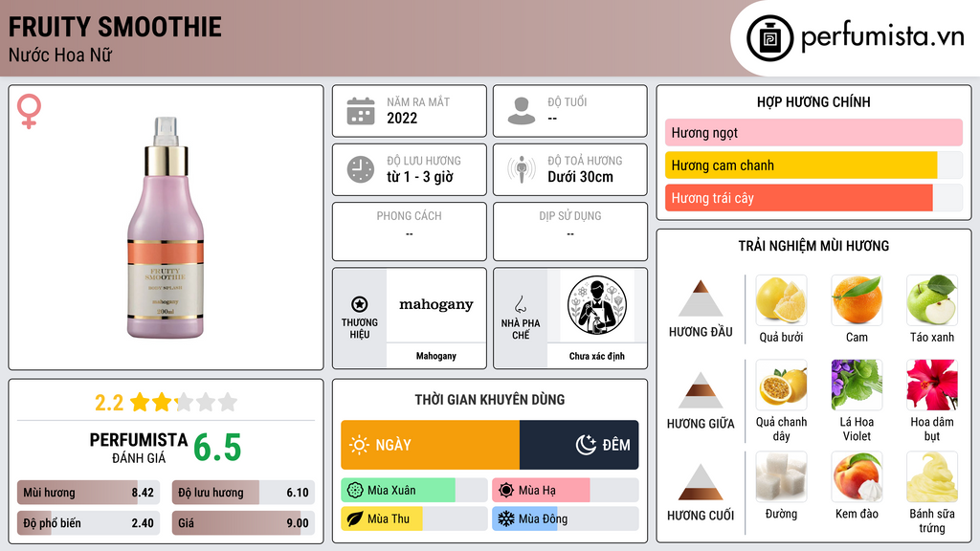Viewport: 980px width, 551px height.
Task: Click the Hương cuối pyramid icon
Action: 701,482
